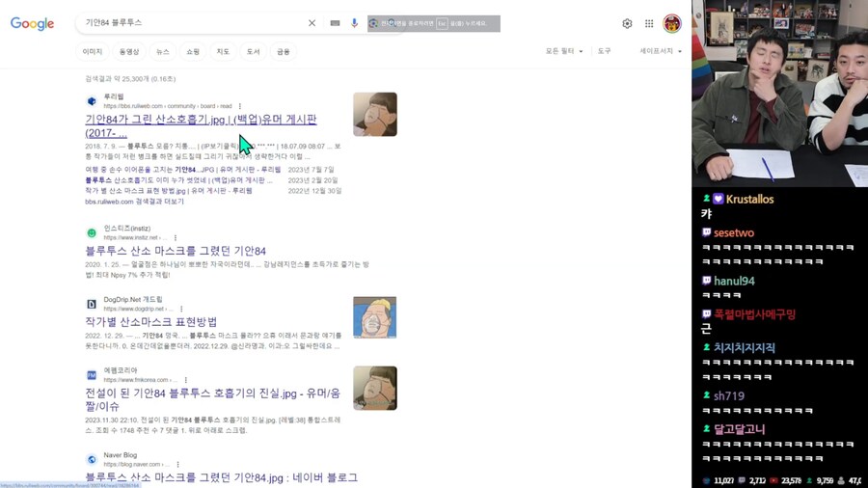Click the Krustallos purple heart badge

coord(718,199)
